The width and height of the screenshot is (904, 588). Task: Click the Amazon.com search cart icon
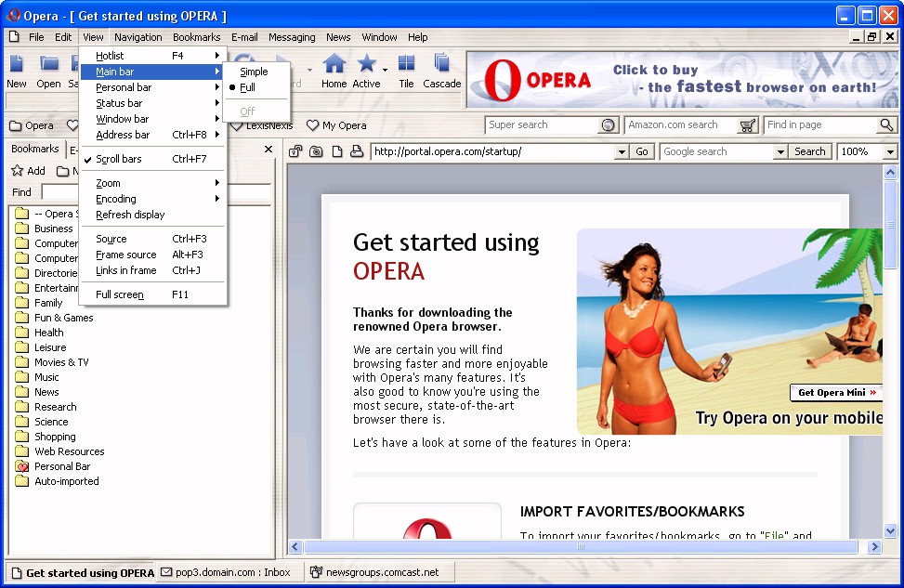click(747, 125)
